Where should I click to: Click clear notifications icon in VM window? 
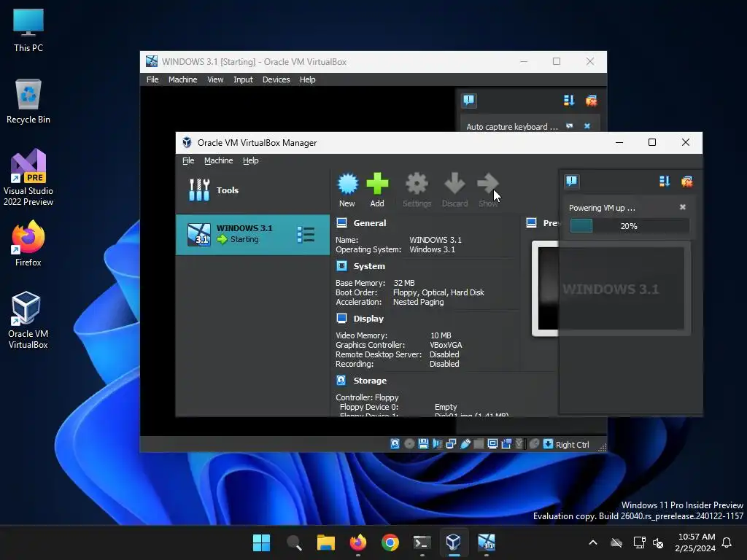click(x=592, y=101)
